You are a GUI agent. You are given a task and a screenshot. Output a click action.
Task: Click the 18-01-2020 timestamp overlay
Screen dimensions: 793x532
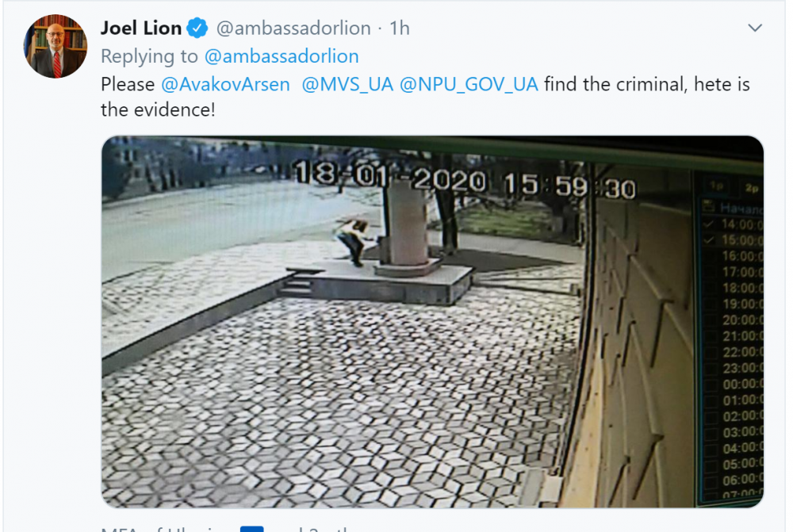point(390,177)
